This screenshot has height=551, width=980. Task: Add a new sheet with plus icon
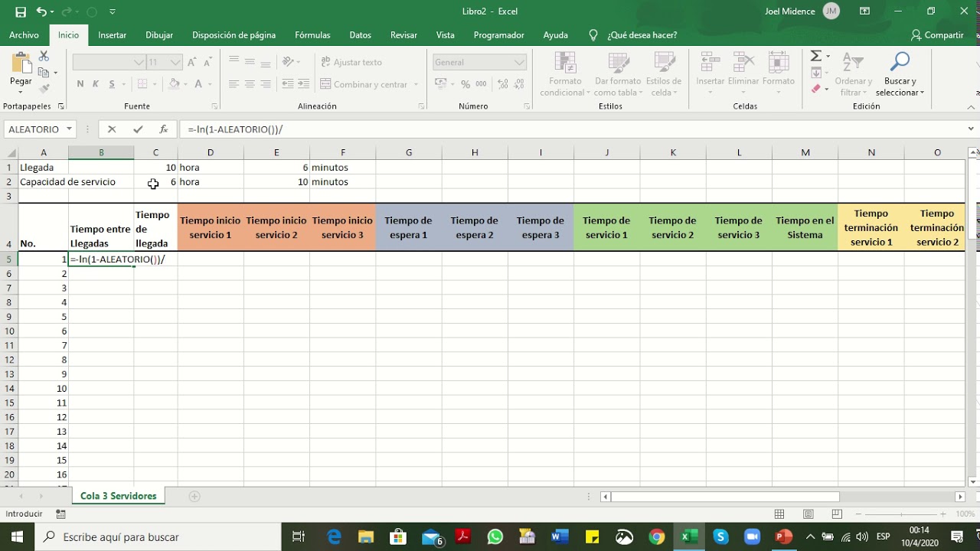pos(194,496)
